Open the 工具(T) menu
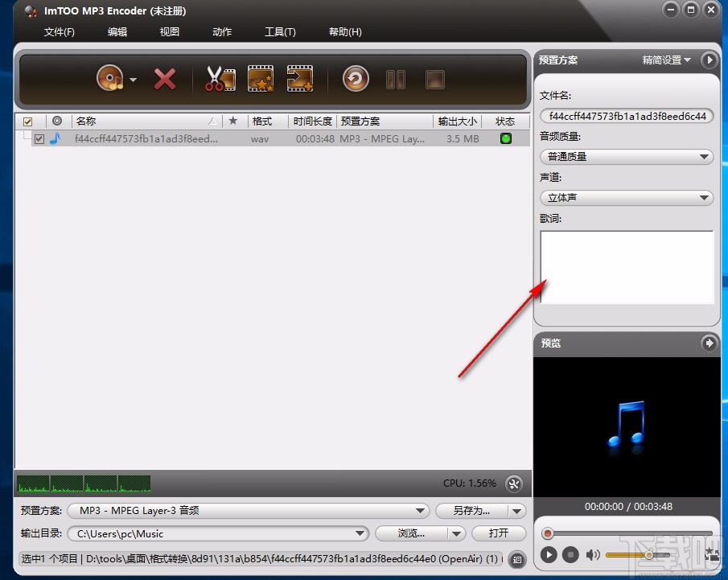Viewport: 728px width, 580px height. coord(280,32)
